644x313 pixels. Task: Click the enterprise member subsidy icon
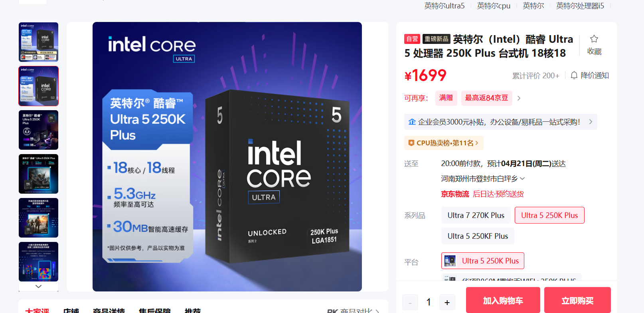coord(412,122)
